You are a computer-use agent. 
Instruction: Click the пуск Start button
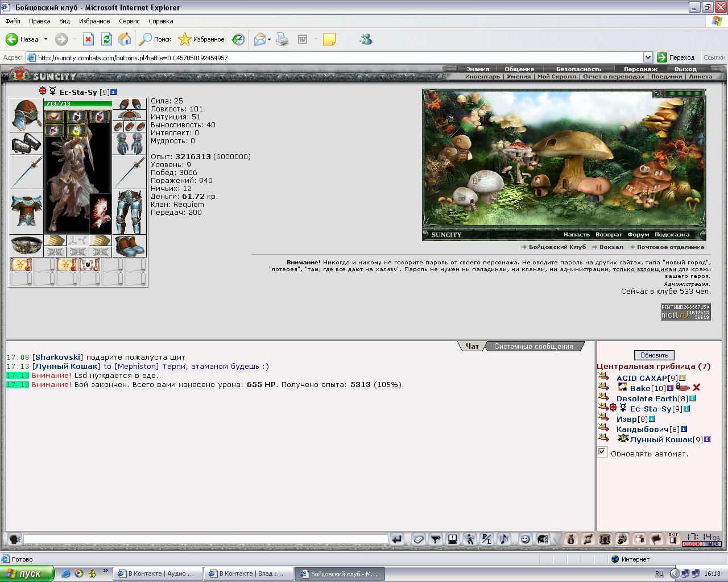(x=27, y=573)
